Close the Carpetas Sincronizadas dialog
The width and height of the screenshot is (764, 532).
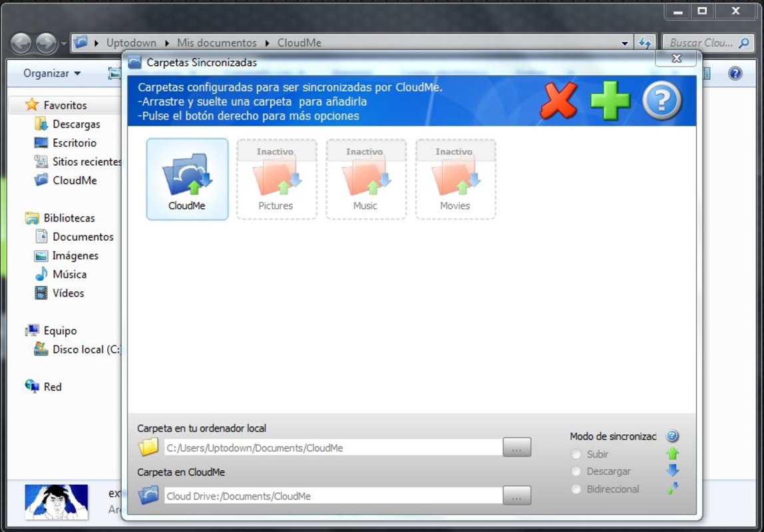pos(676,59)
